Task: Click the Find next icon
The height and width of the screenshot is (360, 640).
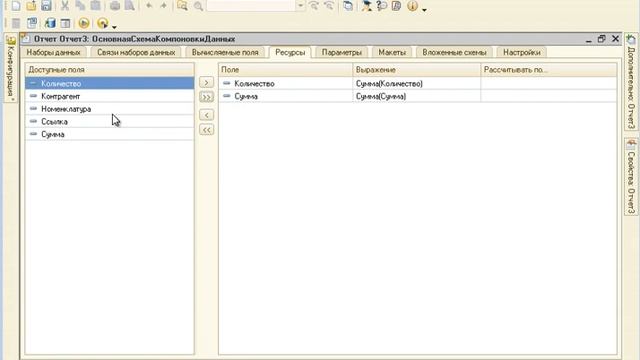Action: click(314, 6)
